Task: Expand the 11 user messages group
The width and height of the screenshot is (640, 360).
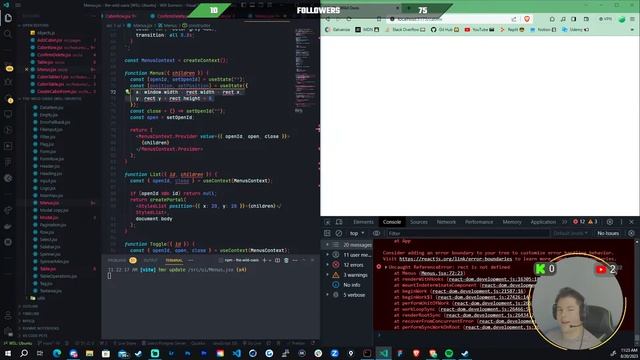Action: [x=348, y=255]
